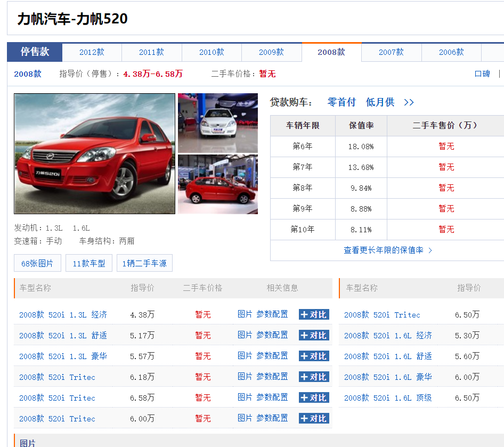Viewport: 504px width, 447px height.
Task: Switch to the 2007款 tab
Action: pos(391,52)
